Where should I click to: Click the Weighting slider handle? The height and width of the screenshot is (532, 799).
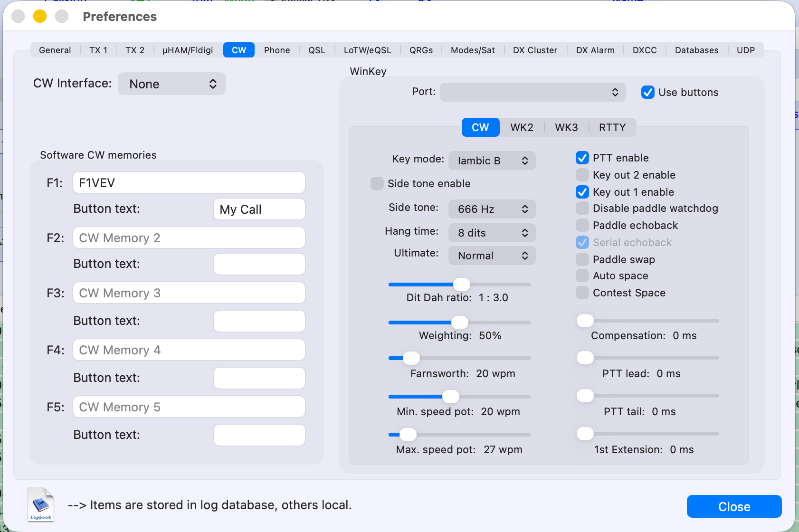(459, 323)
